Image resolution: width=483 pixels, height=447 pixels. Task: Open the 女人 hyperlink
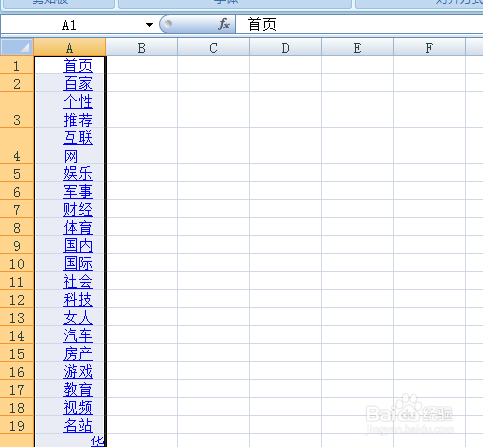click(78, 317)
